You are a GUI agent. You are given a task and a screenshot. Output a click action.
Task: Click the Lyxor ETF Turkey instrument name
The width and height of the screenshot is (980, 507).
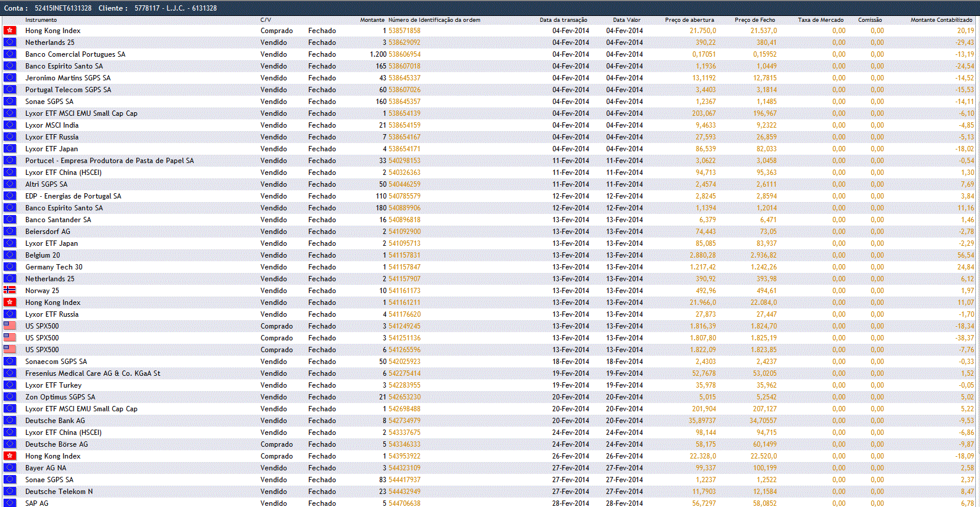point(54,385)
